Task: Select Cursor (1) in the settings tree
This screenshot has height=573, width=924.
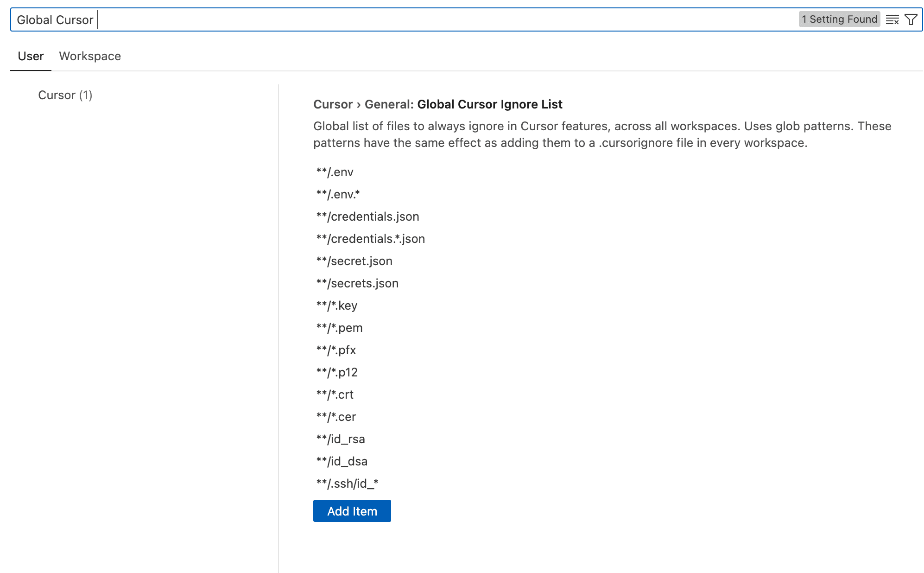Action: 65,95
